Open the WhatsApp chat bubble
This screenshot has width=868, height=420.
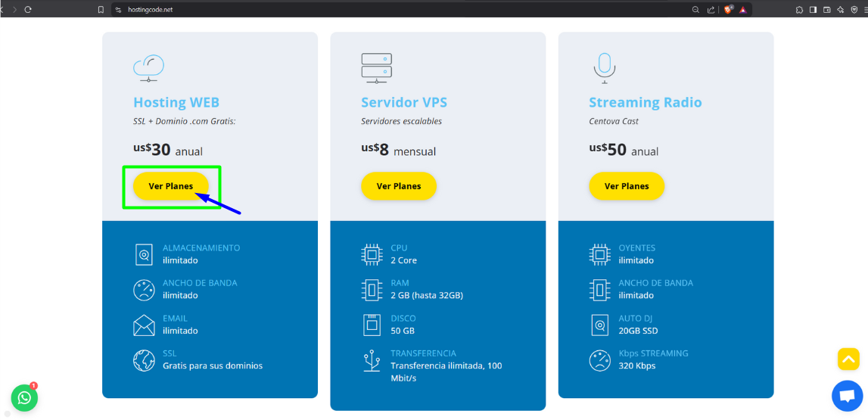point(24,397)
